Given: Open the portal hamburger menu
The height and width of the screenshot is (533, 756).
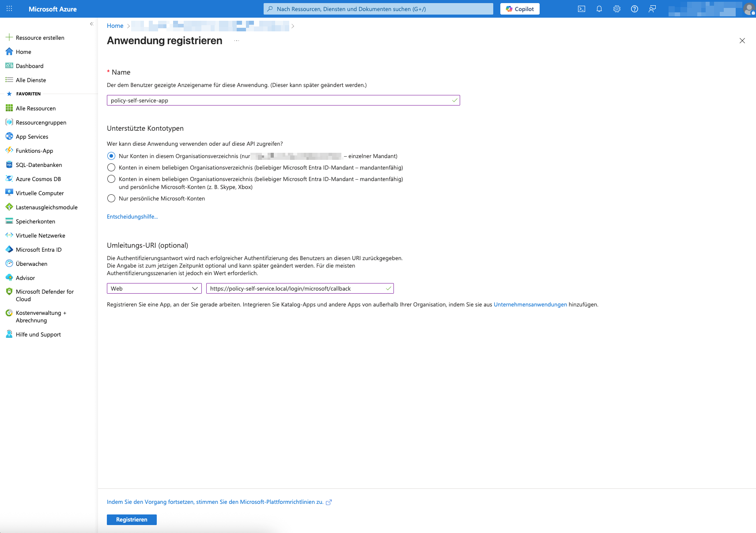Looking at the screenshot, I should (x=9, y=8).
